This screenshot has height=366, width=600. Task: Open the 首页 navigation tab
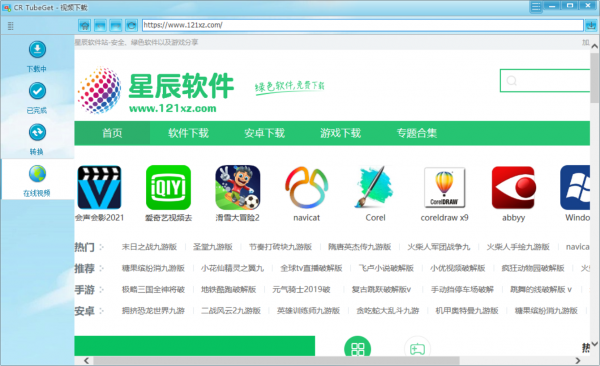coord(112,133)
